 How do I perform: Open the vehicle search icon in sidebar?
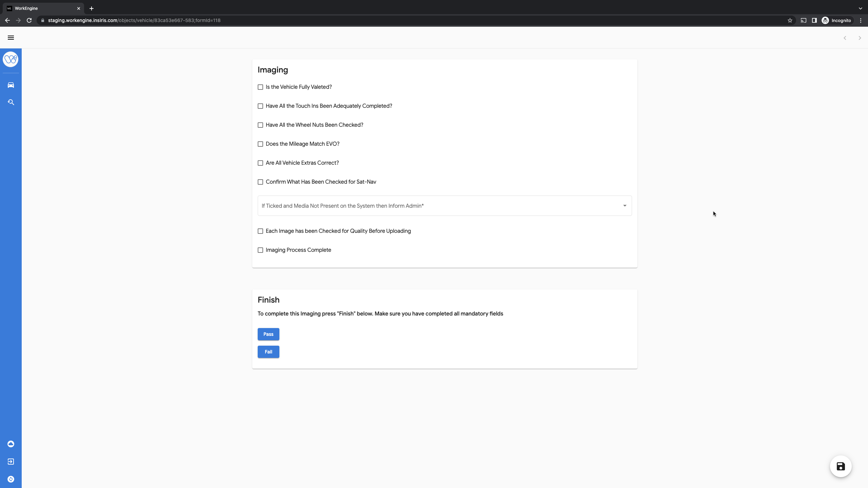[11, 102]
